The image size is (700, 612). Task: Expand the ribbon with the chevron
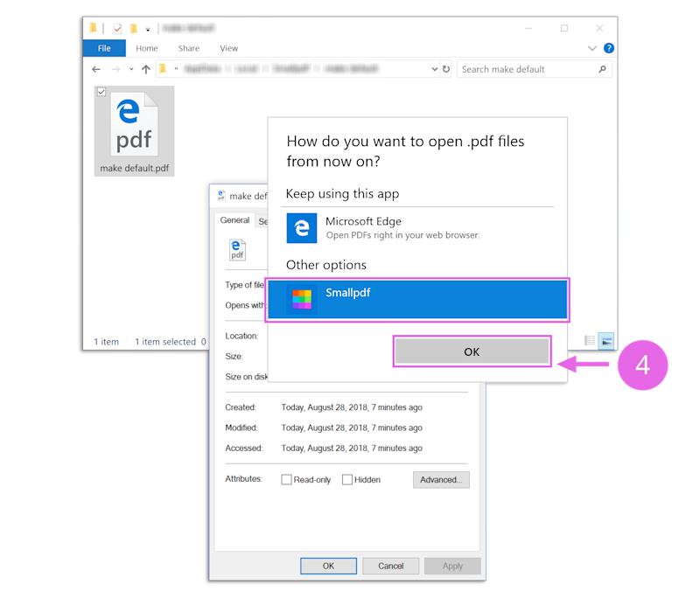tap(592, 48)
